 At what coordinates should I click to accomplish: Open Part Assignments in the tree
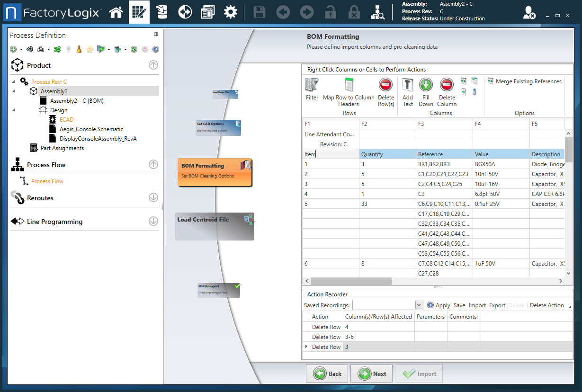coord(62,148)
